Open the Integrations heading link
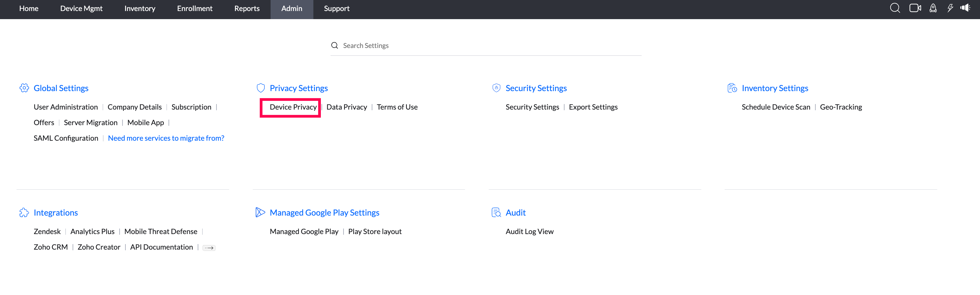Screen dimensions: 980x295 coord(55,212)
